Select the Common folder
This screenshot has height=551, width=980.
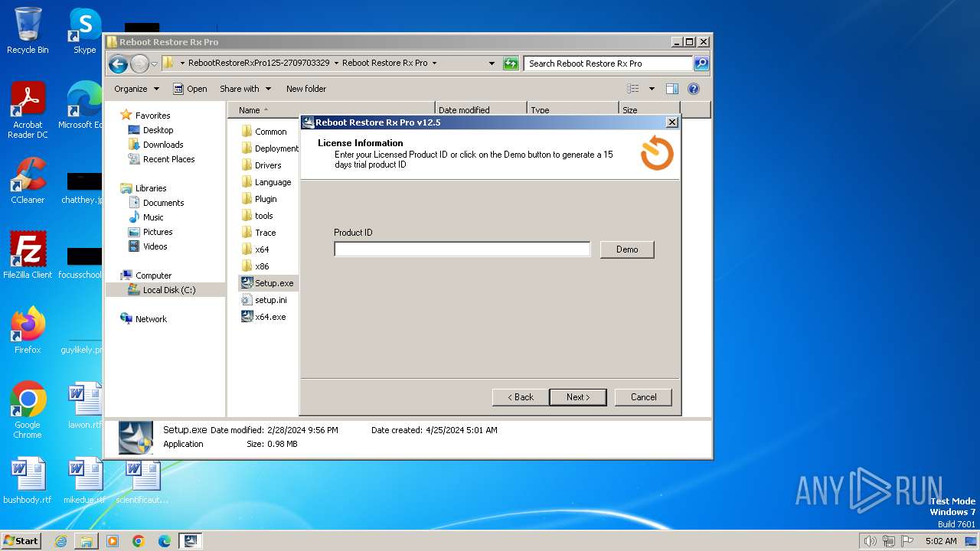(264, 132)
